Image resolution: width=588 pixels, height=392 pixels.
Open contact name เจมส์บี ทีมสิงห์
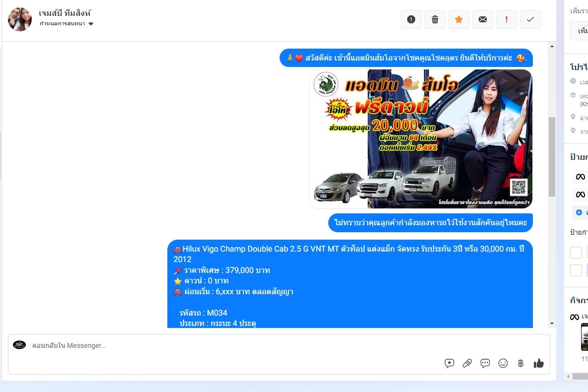(65, 13)
